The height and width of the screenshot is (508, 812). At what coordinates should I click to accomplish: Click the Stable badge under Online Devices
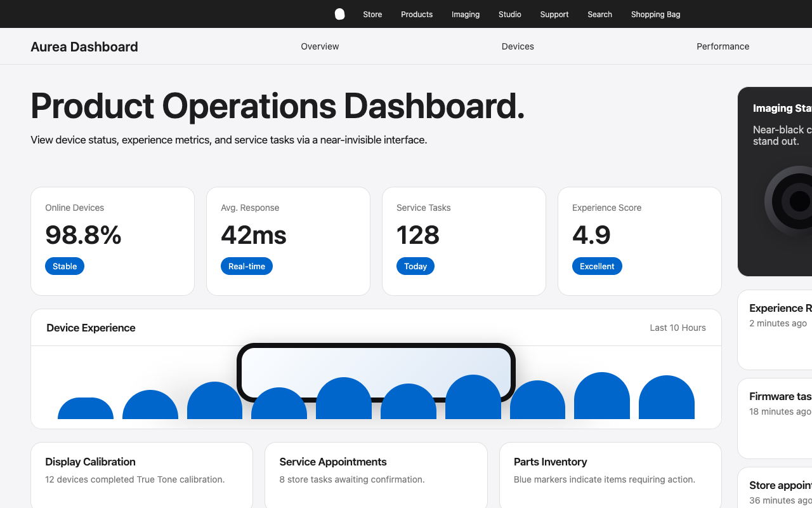(x=65, y=266)
